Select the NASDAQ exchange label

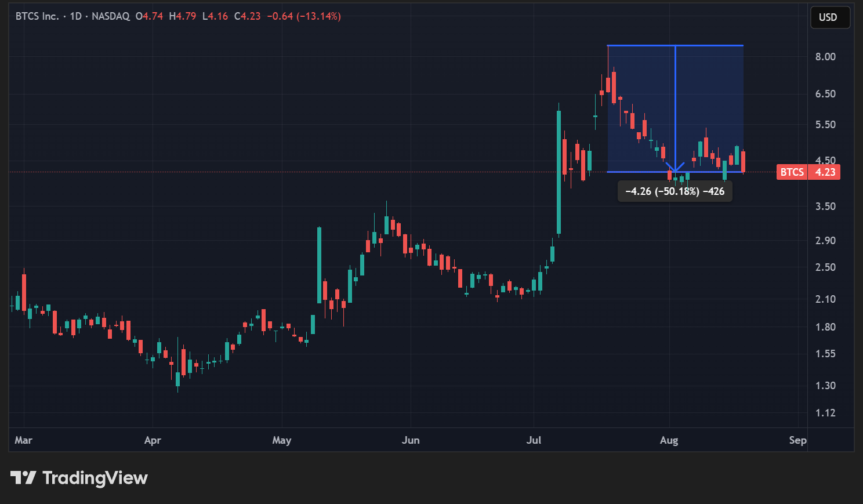(x=110, y=16)
